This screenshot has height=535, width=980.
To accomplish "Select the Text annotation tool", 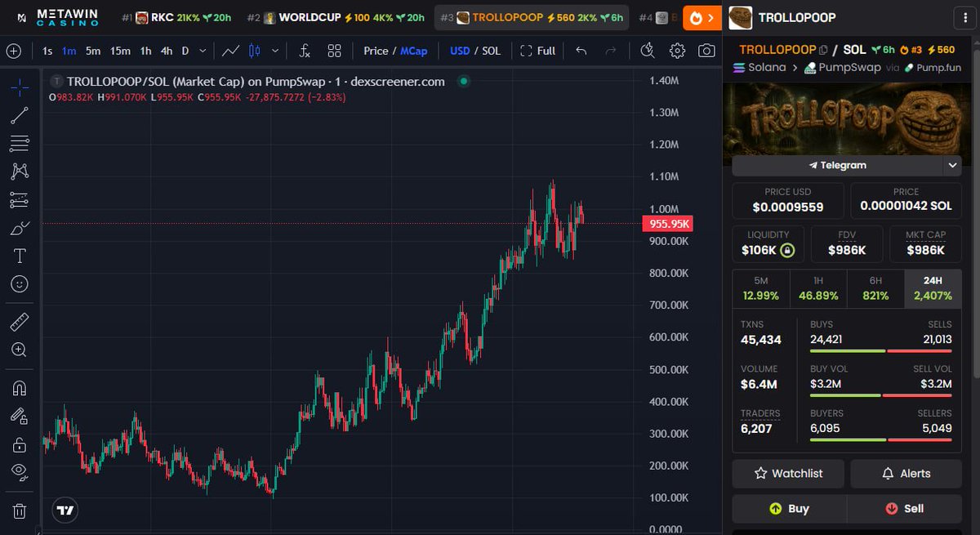I will (x=20, y=256).
